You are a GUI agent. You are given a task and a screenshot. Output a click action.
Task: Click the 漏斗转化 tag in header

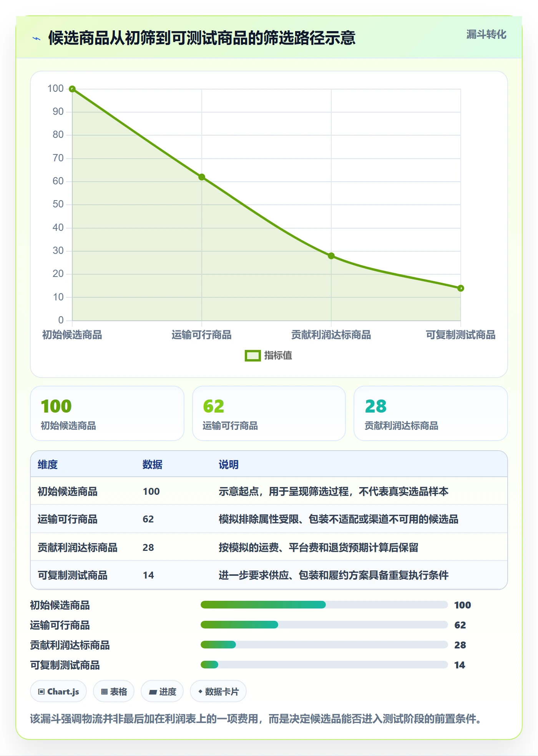pyautogui.click(x=486, y=35)
